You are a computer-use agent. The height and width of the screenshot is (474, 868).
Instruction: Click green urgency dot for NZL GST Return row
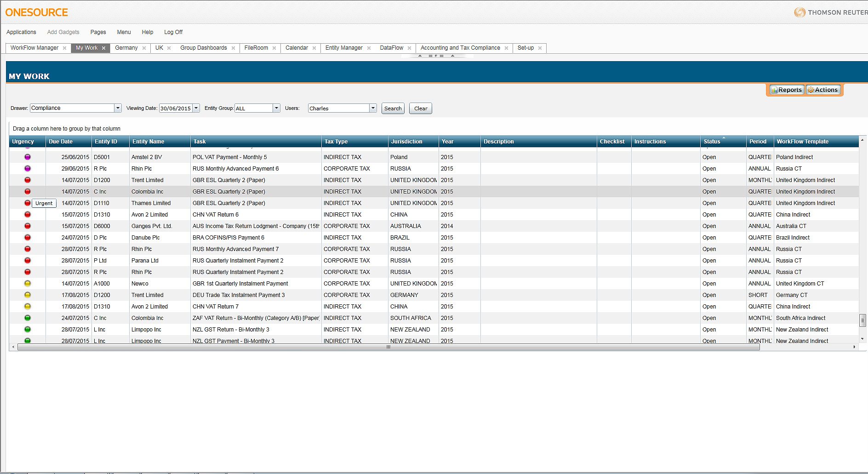click(28, 330)
